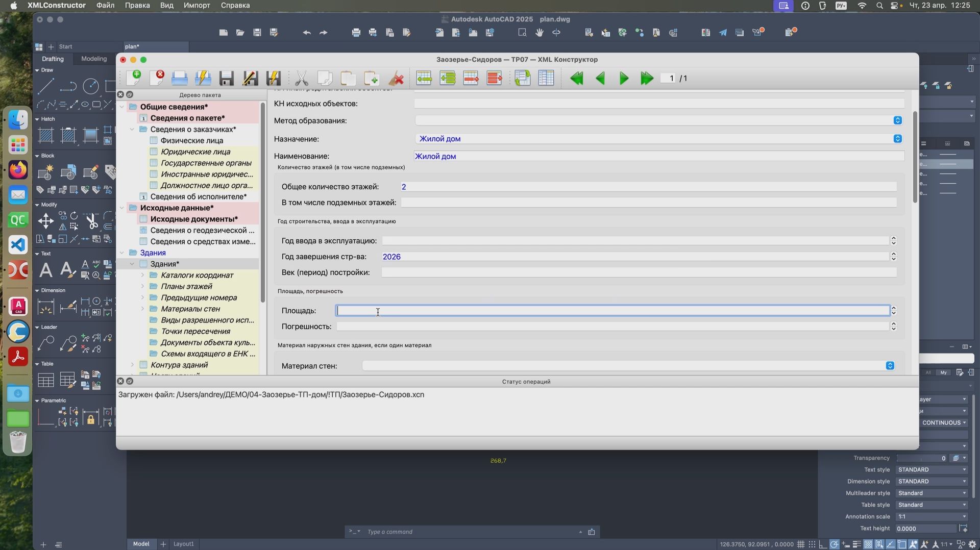The height and width of the screenshot is (550, 980).
Task: Advance to the next record with green arrow
Action: coord(623,78)
